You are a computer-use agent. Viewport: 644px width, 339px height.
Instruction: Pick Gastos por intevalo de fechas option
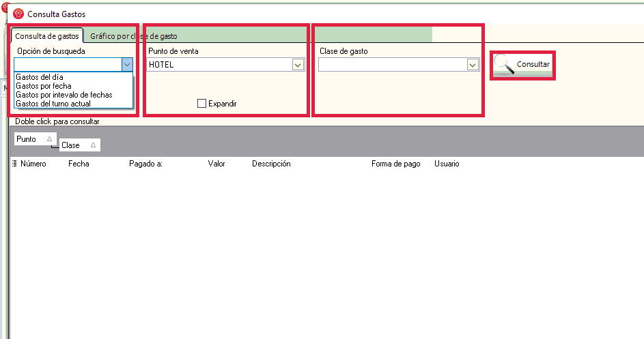coord(64,95)
